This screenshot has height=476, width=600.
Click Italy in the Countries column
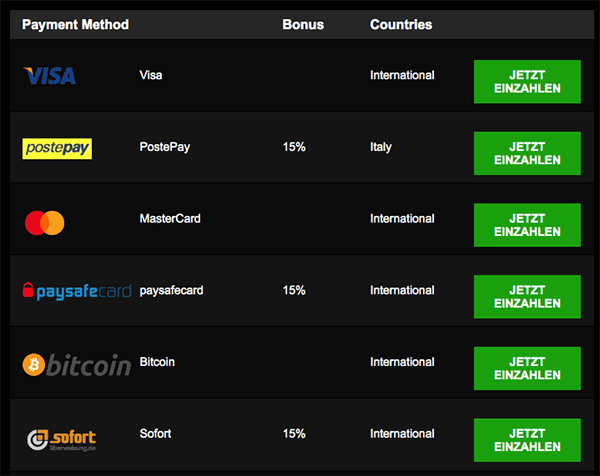(x=381, y=147)
